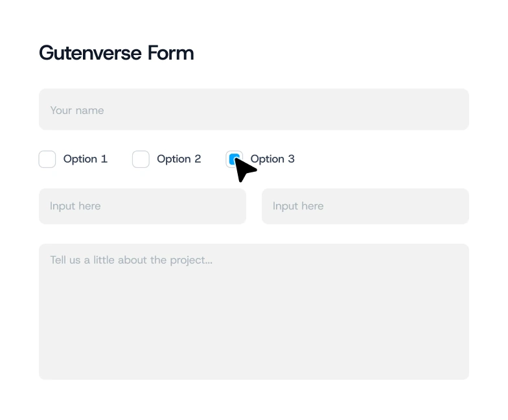Screen dimensions: 508x420
Task: Click the first "Input here" placeholder text
Action: point(75,206)
